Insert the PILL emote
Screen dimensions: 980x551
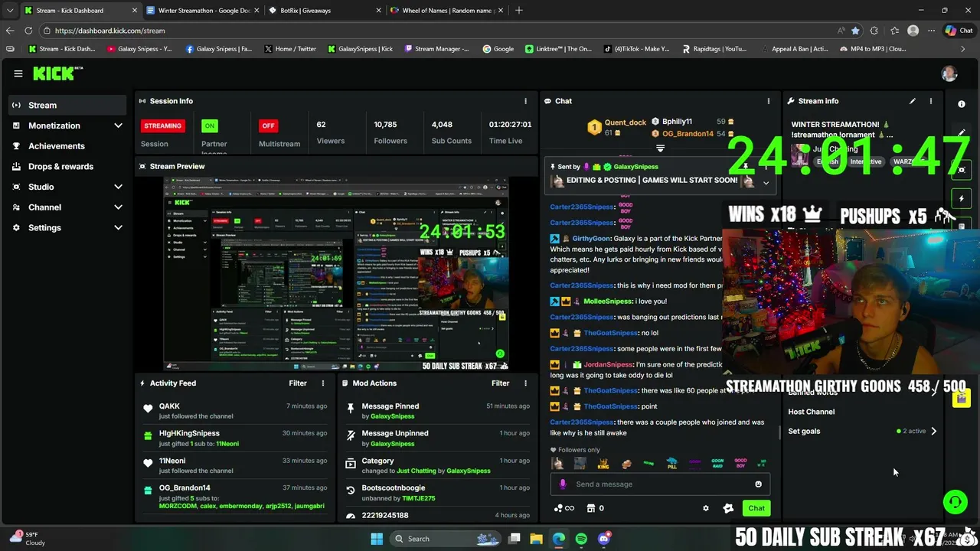point(671,464)
